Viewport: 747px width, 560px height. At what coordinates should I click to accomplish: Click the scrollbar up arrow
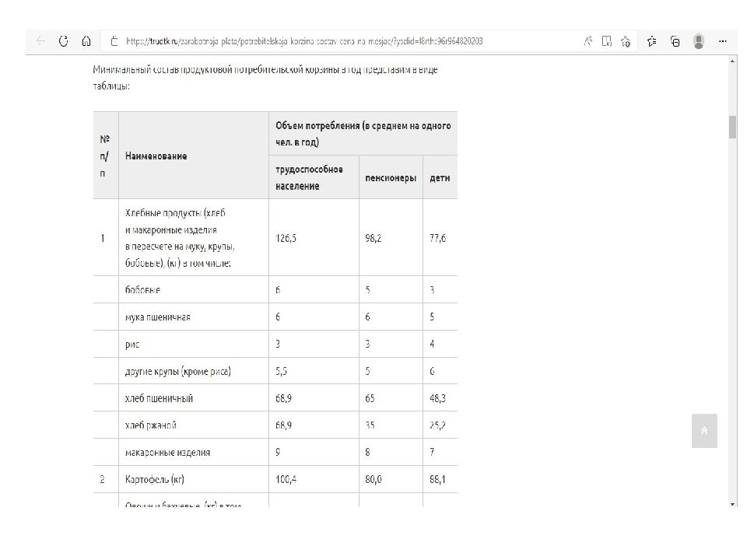[732, 61]
